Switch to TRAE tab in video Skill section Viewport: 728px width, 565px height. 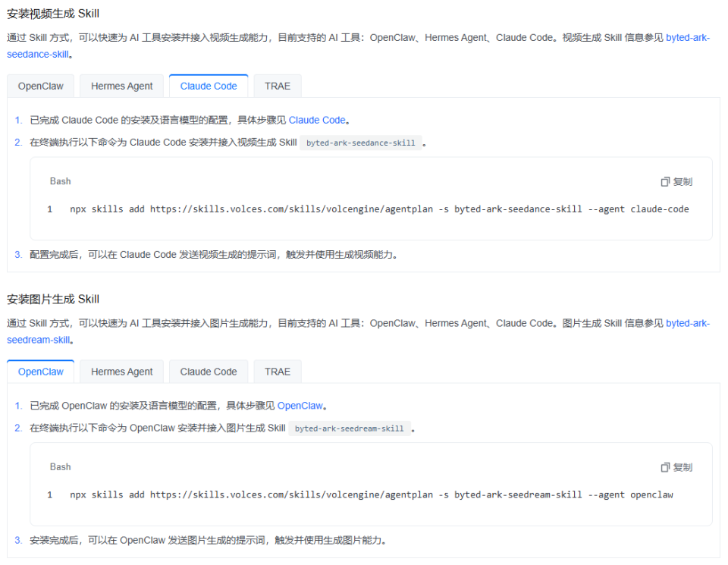click(278, 86)
